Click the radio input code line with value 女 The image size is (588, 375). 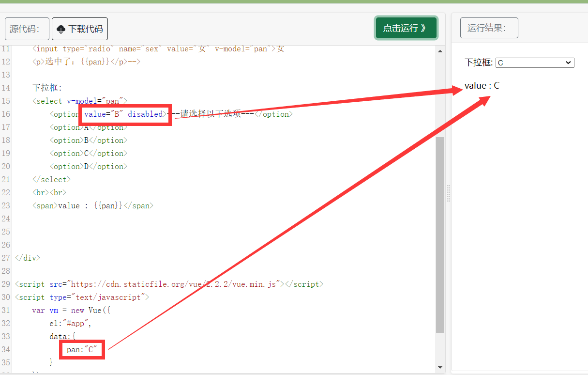click(158, 49)
